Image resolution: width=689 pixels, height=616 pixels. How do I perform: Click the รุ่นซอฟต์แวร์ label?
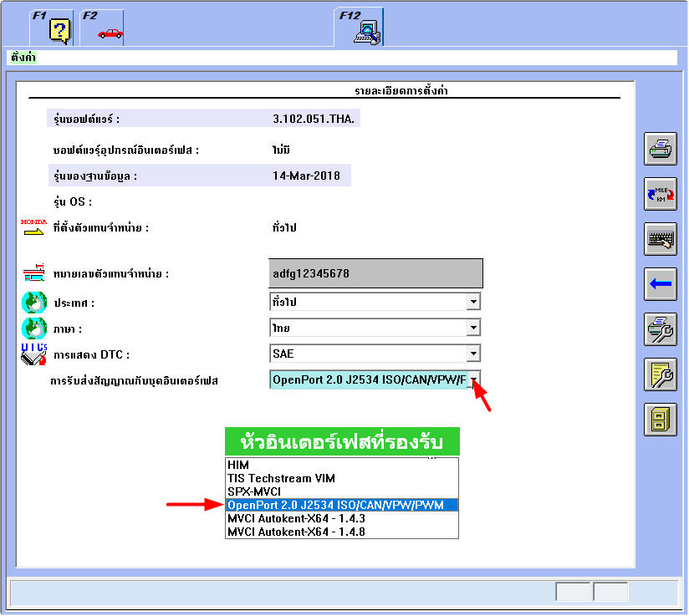pos(87,119)
